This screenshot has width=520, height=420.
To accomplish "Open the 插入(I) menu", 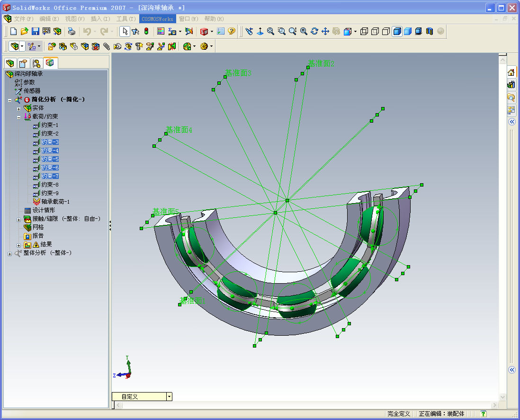I will click(x=100, y=19).
